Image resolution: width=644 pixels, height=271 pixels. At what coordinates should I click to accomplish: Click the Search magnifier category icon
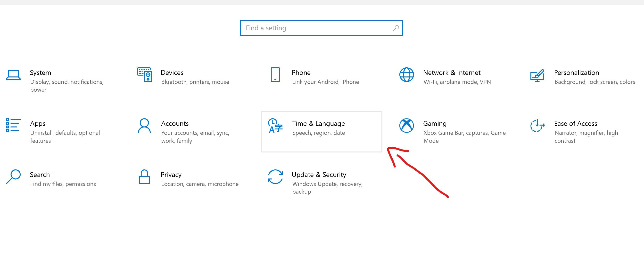click(13, 177)
